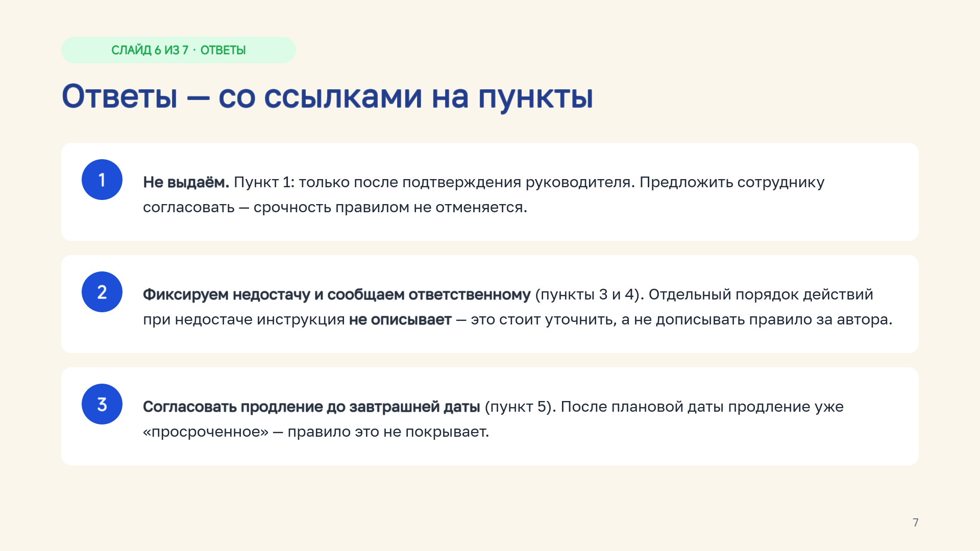The image size is (980, 551).
Task: Click the heading "Ответы — со ссылками на пункты"
Action: click(327, 96)
